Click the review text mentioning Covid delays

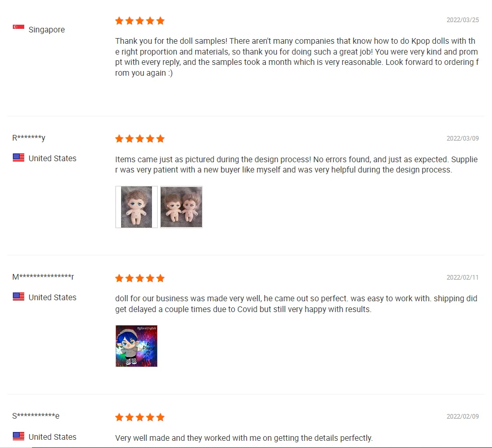pos(296,304)
